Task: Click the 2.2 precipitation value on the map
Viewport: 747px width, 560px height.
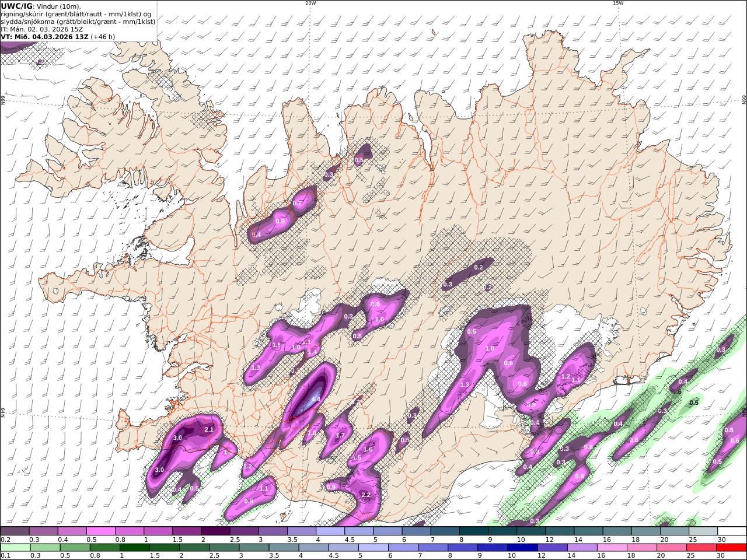Action: [x=366, y=495]
